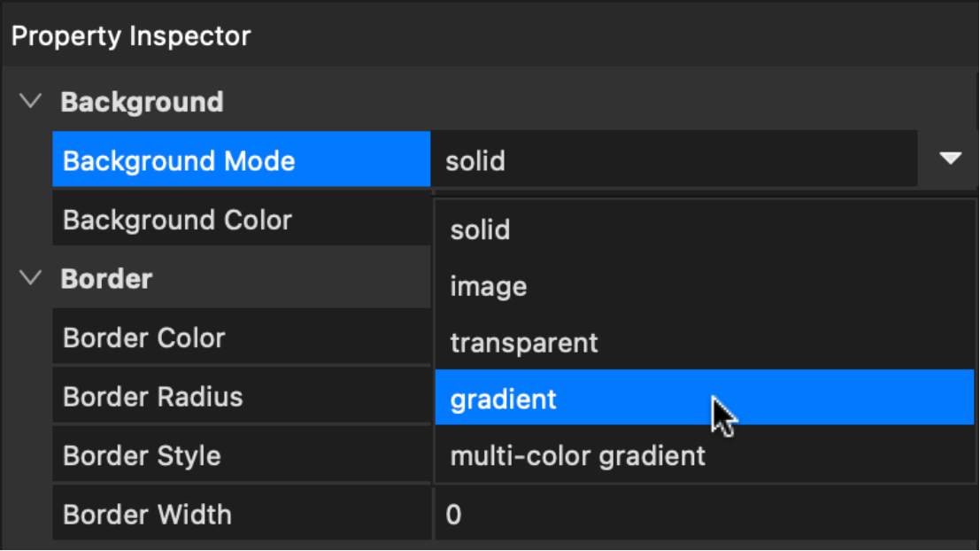
Task: Click the Property Inspector panel title
Action: [131, 36]
